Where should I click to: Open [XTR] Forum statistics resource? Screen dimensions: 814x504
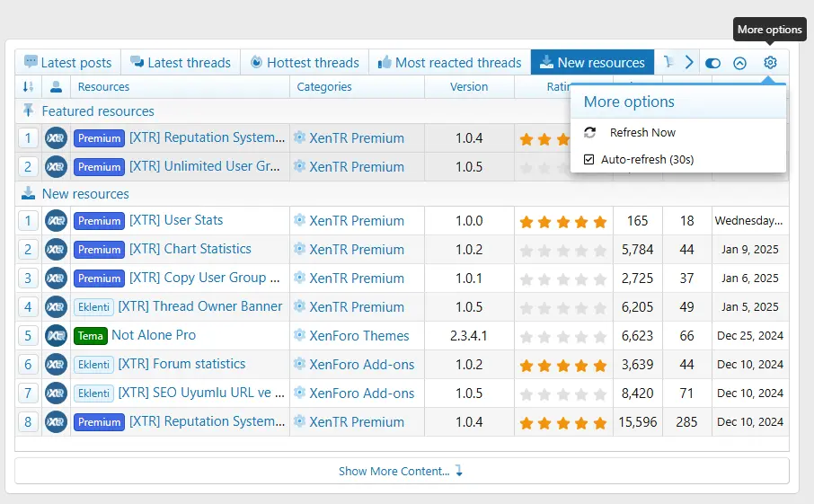click(x=181, y=364)
